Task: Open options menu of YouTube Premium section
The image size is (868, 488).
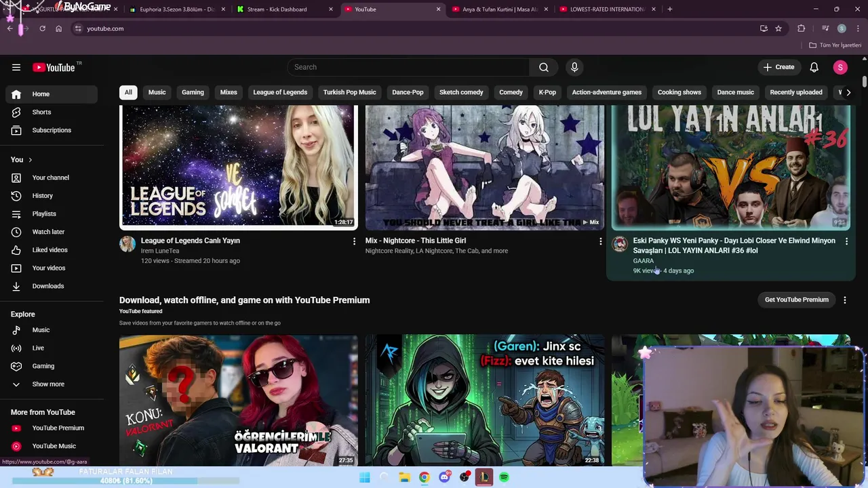Action: [844, 300]
